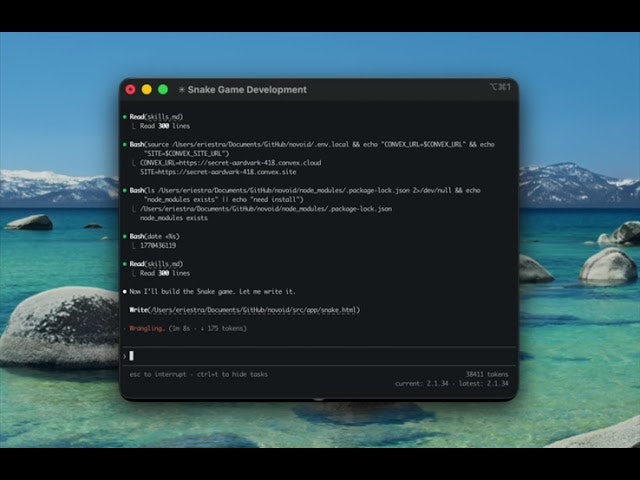Screen dimensions: 640x480
Task: Click the Bash(date +%s) command line
Action: coord(154,236)
